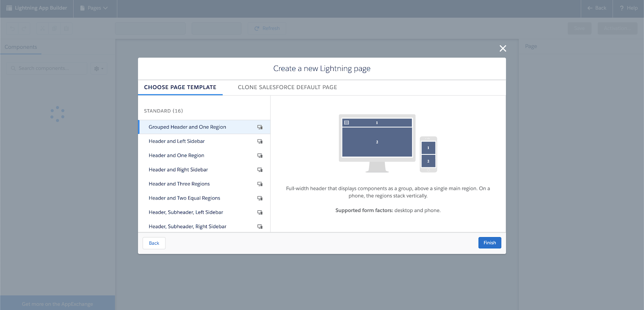Open Help from the top header

pos(629,8)
